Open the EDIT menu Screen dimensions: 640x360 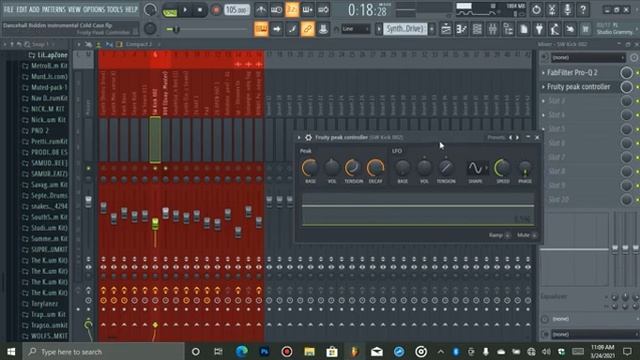[x=22, y=9]
